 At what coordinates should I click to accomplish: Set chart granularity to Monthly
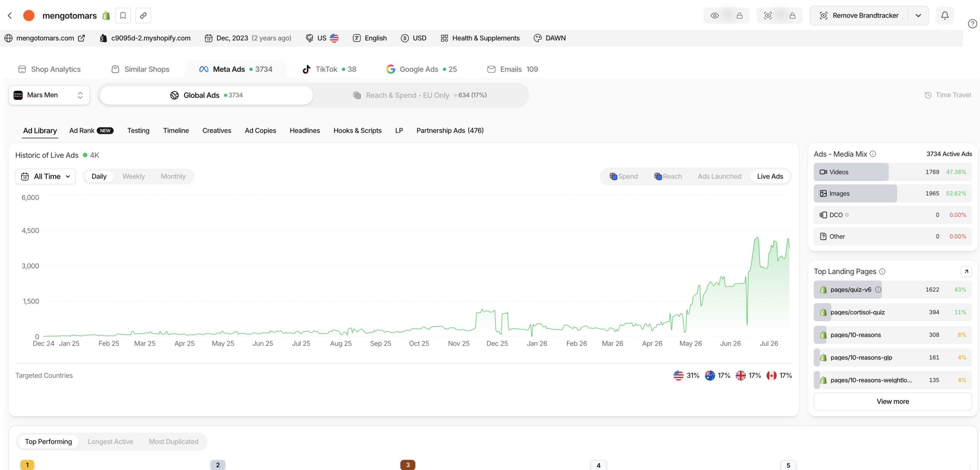tap(173, 176)
